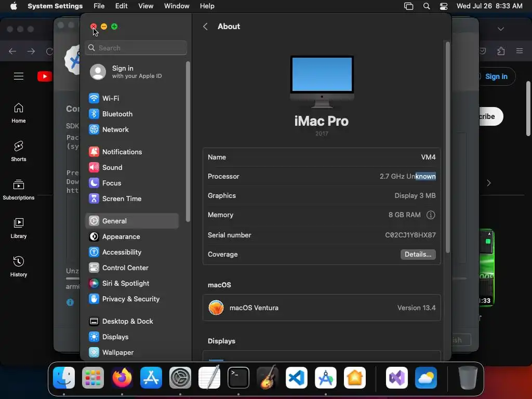This screenshot has height=399, width=532.
Task: Open Weather app from the Dock
Action: [x=426, y=378]
